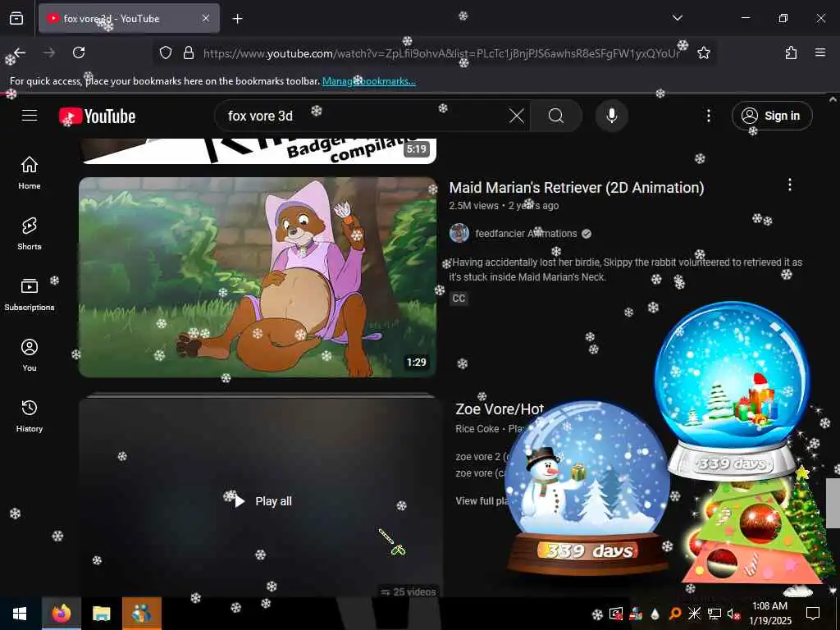Click the orange taskbar app icon

(141, 614)
